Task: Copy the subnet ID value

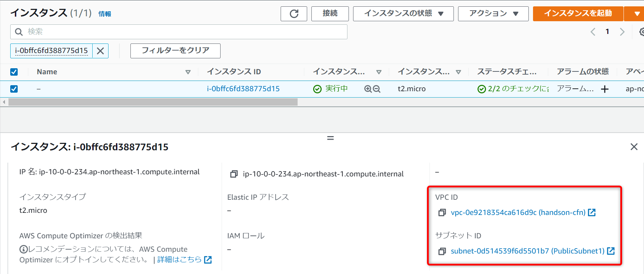Action: point(442,251)
